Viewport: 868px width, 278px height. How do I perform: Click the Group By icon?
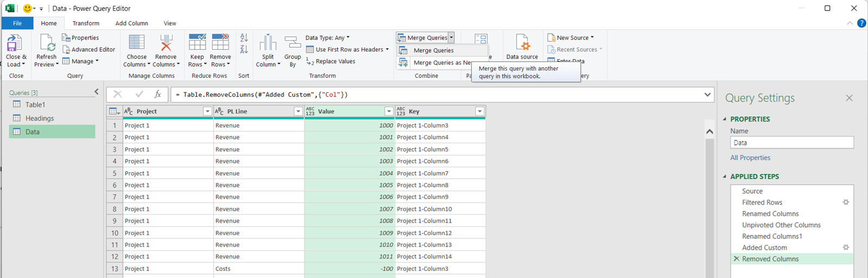pos(292,43)
